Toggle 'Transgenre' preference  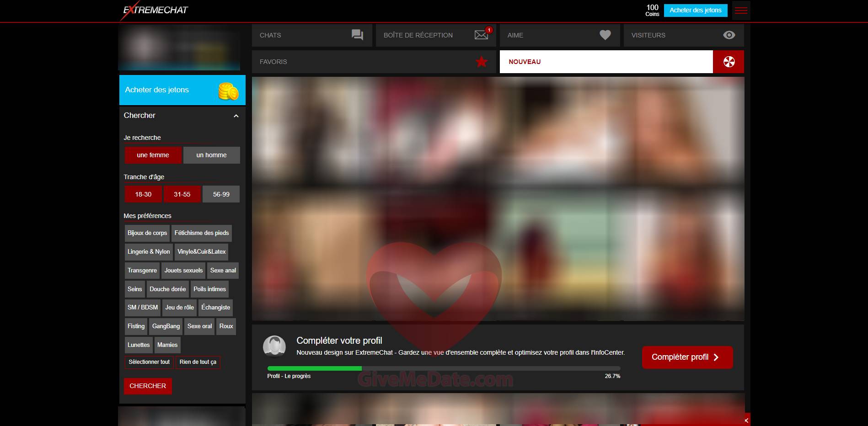142,271
